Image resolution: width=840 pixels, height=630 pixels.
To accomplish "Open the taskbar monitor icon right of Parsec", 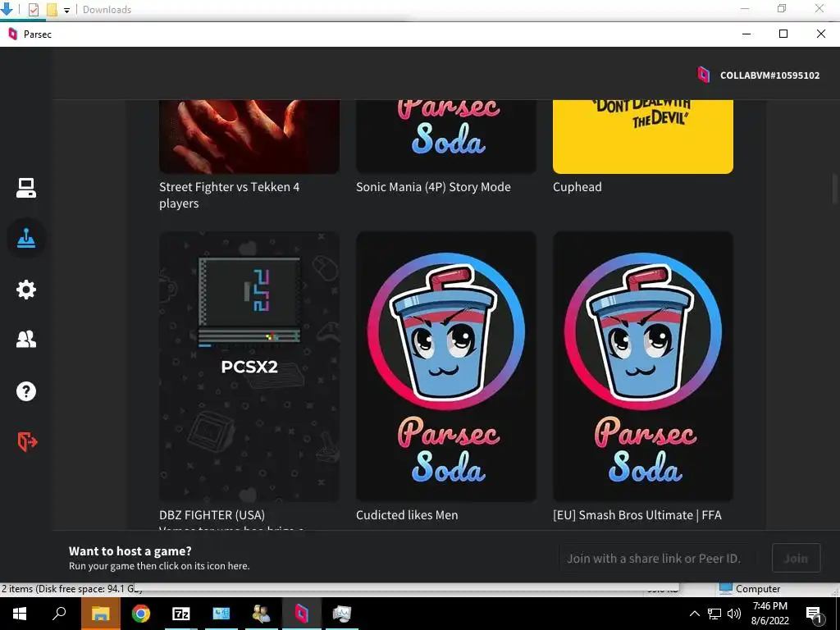I will coord(341,614).
